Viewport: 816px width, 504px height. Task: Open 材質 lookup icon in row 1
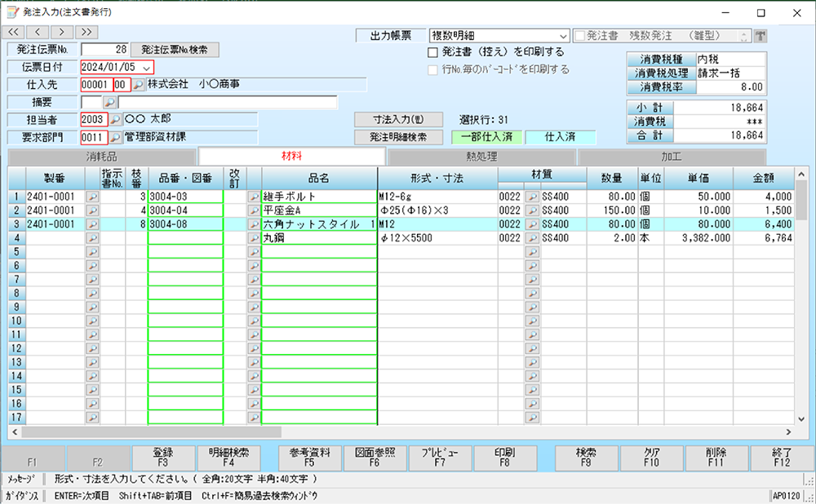click(x=532, y=197)
